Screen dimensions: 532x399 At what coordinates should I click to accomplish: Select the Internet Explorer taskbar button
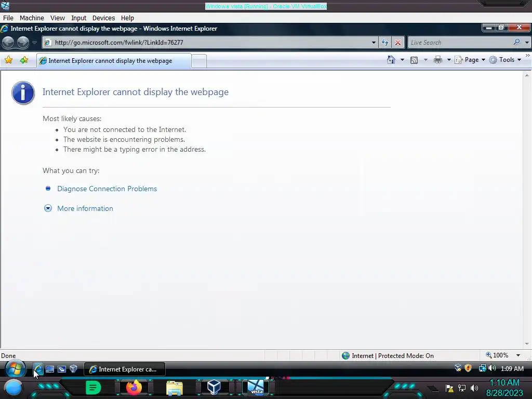pos(125,369)
